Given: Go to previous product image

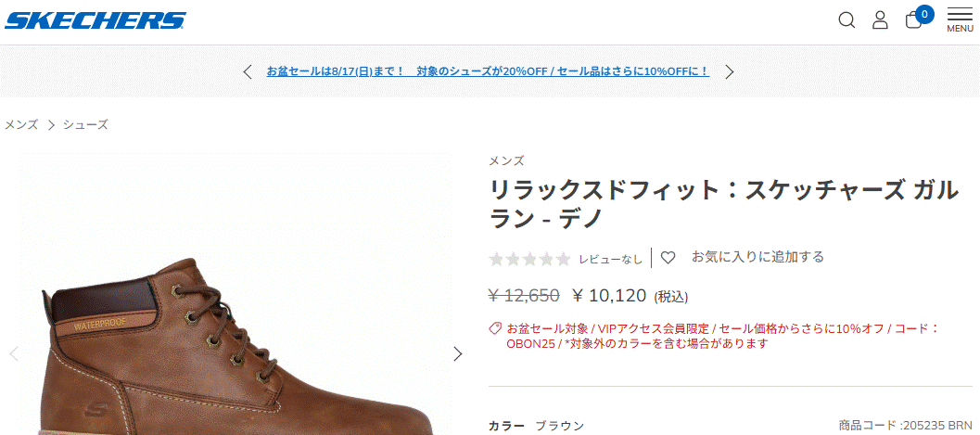Looking at the screenshot, I should (x=14, y=353).
